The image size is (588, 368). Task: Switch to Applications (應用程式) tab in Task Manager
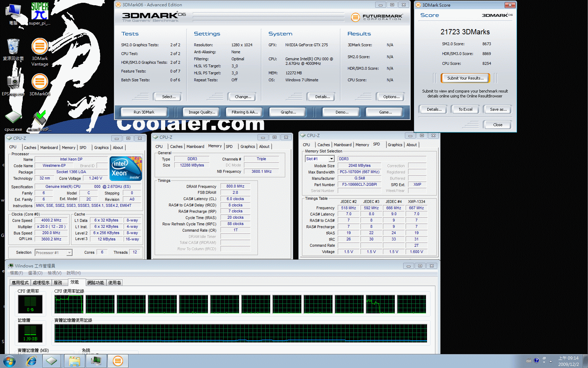[20, 283]
